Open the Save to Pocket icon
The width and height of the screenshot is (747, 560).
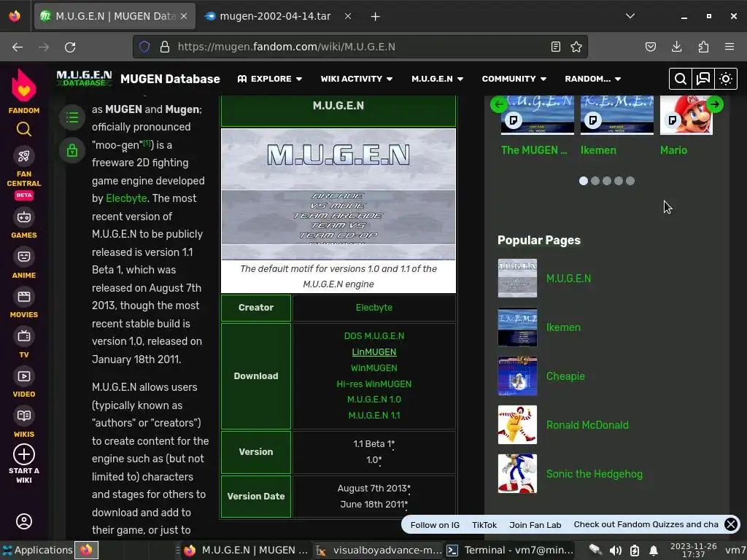coord(650,47)
